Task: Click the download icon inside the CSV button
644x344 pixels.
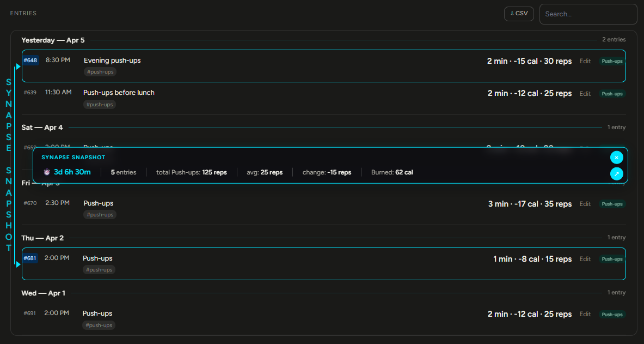Action: (512, 14)
